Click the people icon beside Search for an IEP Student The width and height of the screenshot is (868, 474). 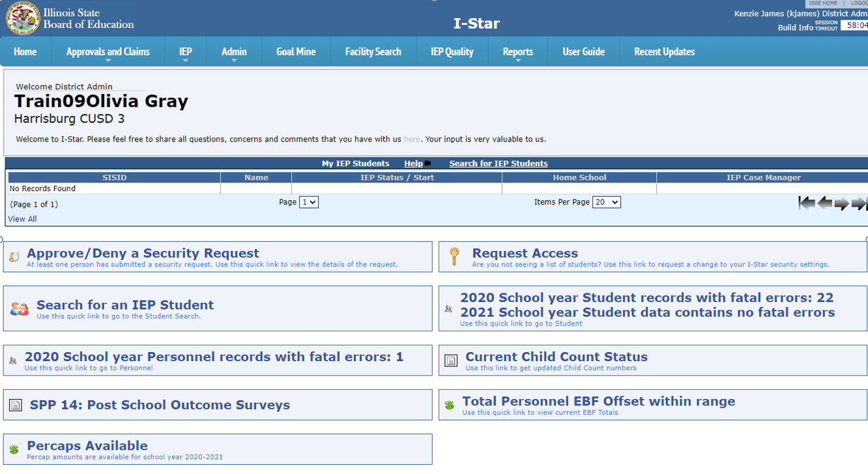click(20, 309)
